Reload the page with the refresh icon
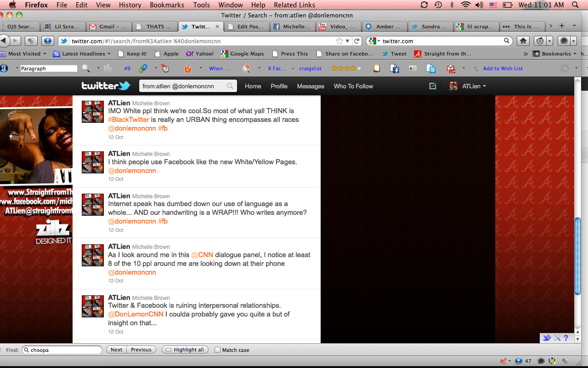The height and width of the screenshot is (368, 588). pos(356,41)
